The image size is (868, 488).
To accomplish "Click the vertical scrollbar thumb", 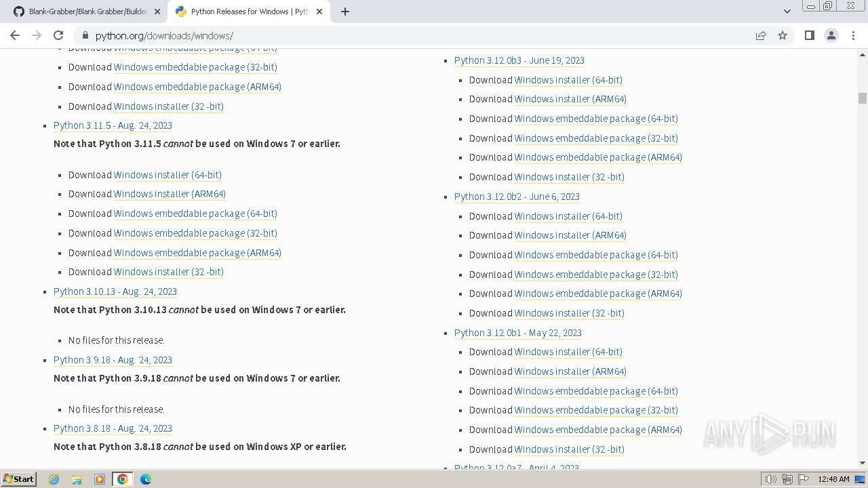I will pos(863,98).
